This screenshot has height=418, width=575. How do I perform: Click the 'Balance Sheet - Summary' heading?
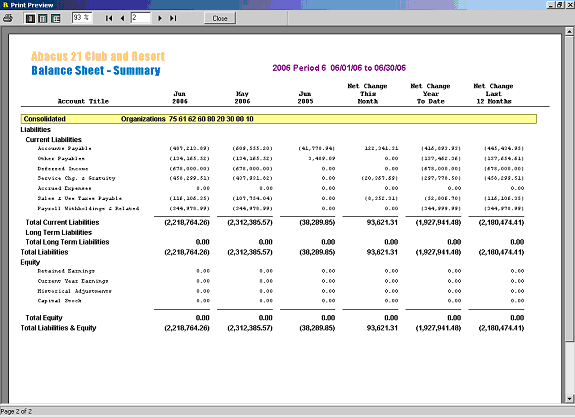(96, 70)
